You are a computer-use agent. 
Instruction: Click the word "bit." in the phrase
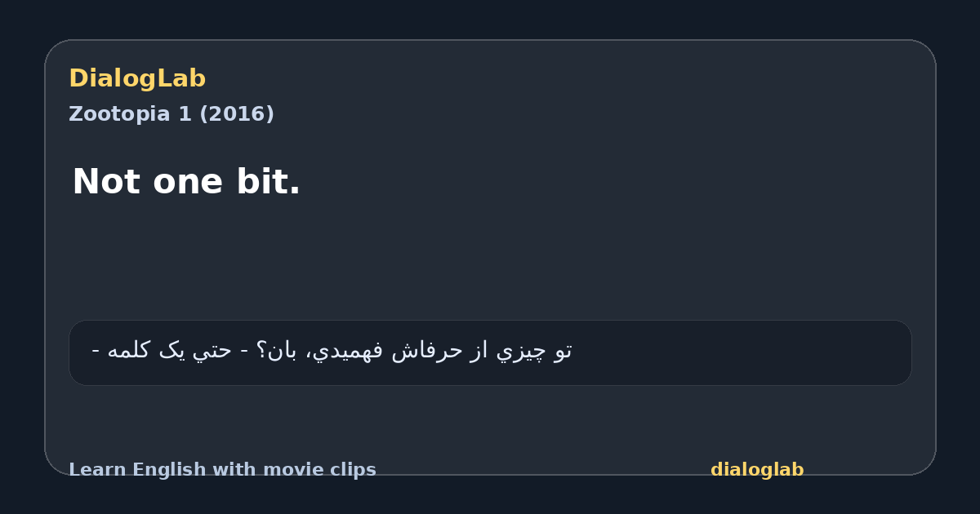[268, 181]
